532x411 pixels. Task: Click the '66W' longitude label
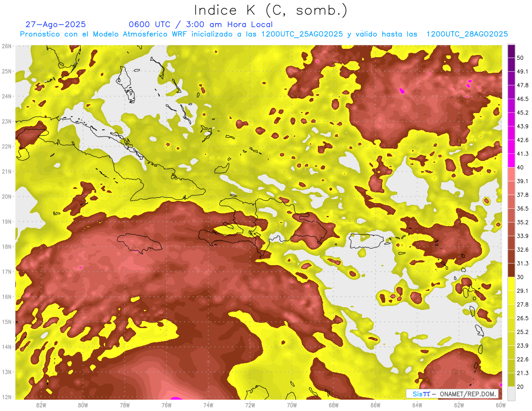coord(376,405)
